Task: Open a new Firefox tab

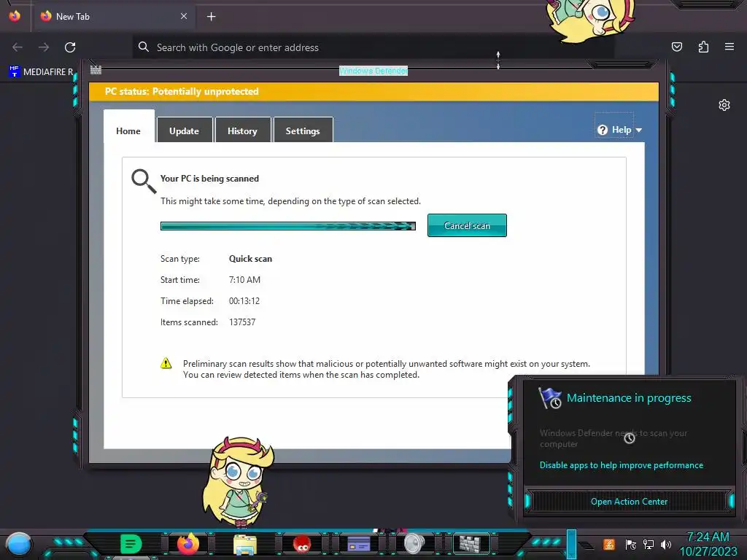Action: click(211, 17)
